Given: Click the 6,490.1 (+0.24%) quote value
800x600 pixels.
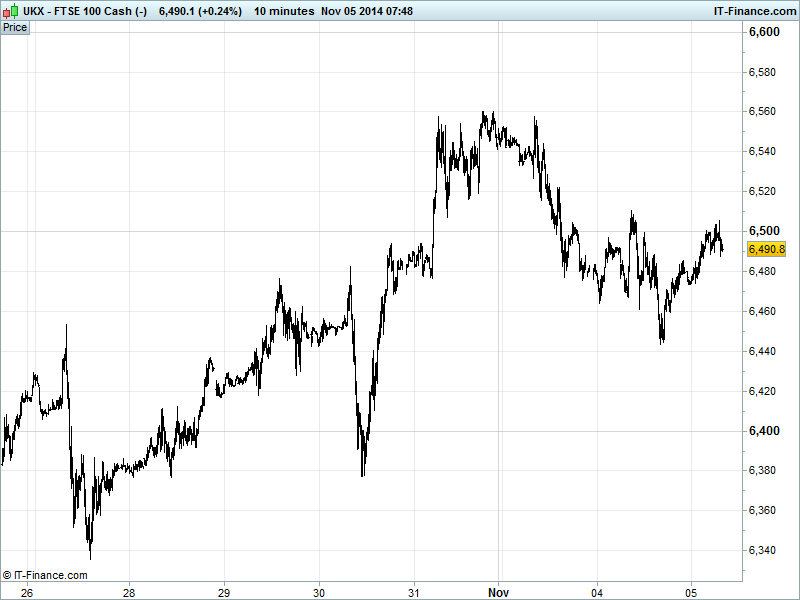Looking at the screenshot, I should click(200, 11).
